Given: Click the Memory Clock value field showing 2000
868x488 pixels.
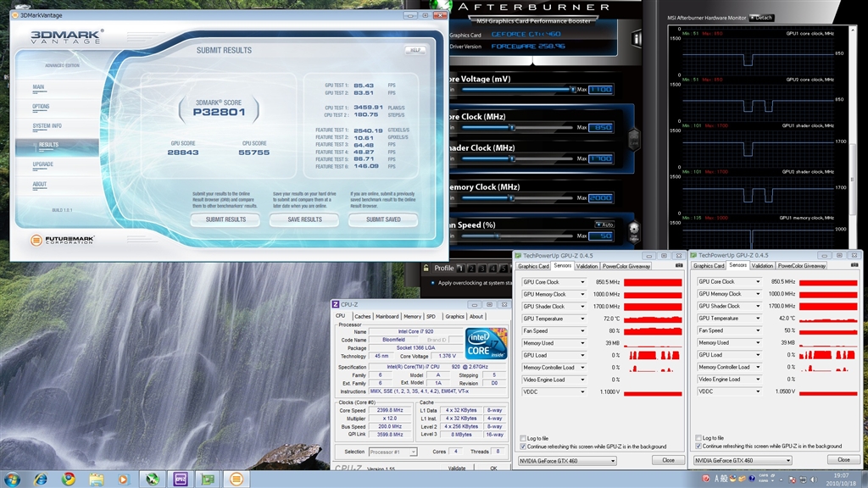Looking at the screenshot, I should (601, 197).
